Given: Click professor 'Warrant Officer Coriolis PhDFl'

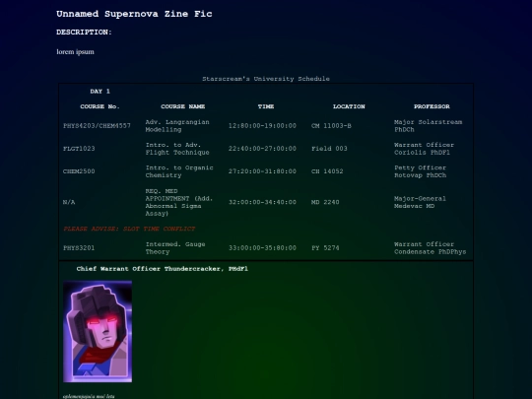Looking at the screenshot, I should (x=424, y=149).
